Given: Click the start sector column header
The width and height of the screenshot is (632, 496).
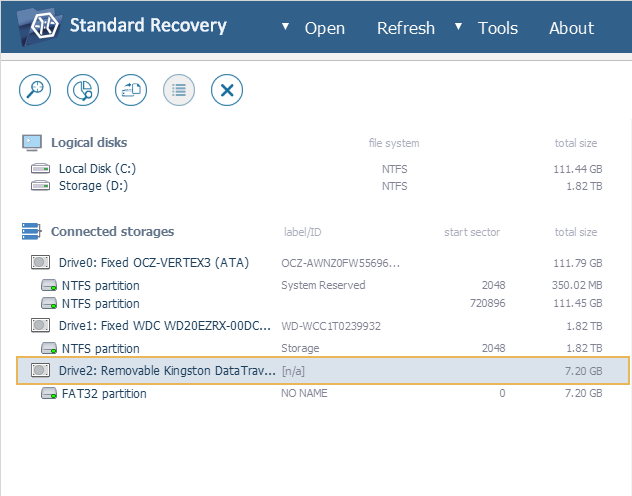Looking at the screenshot, I should click(472, 232).
